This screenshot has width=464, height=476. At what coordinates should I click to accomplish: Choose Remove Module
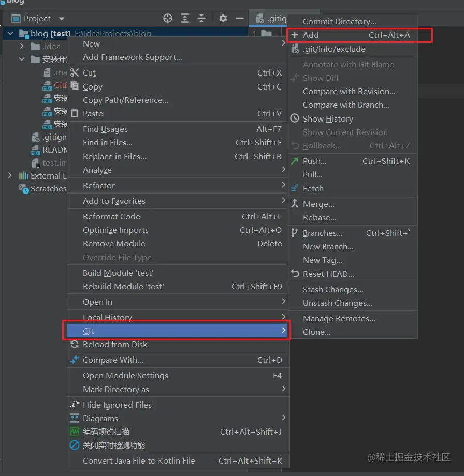177,244
